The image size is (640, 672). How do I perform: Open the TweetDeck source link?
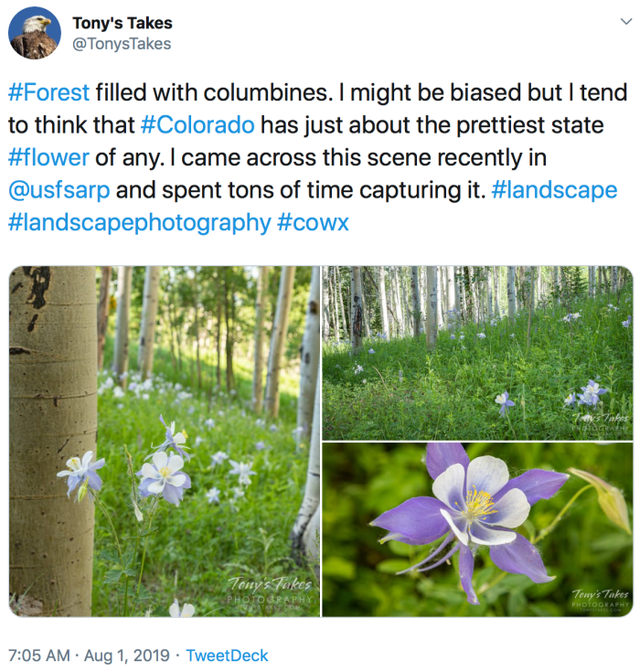pyautogui.click(x=227, y=656)
